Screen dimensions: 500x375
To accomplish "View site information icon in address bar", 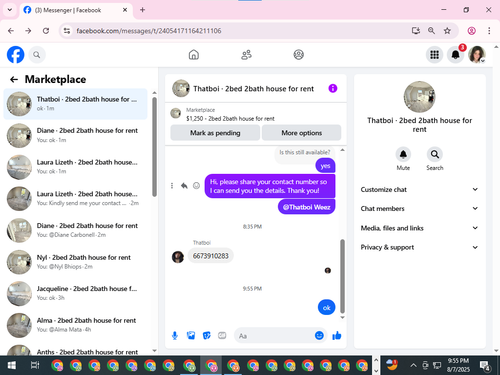I will (67, 31).
